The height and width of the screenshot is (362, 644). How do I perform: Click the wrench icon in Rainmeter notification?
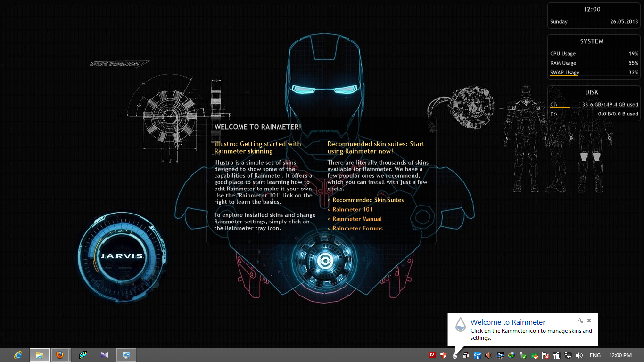tap(580, 321)
